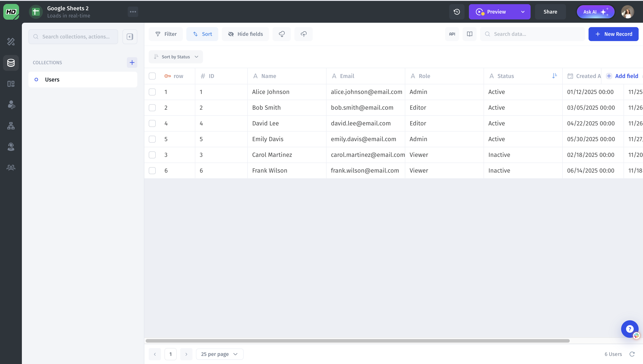The height and width of the screenshot is (364, 643).
Task: Open the Hide fields menu
Action: [245, 34]
